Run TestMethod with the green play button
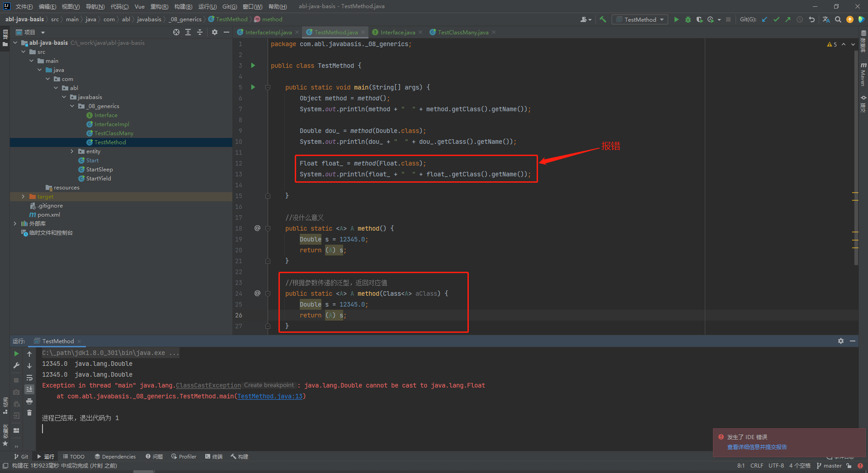Screen dimensions: 868x473 coord(676,19)
